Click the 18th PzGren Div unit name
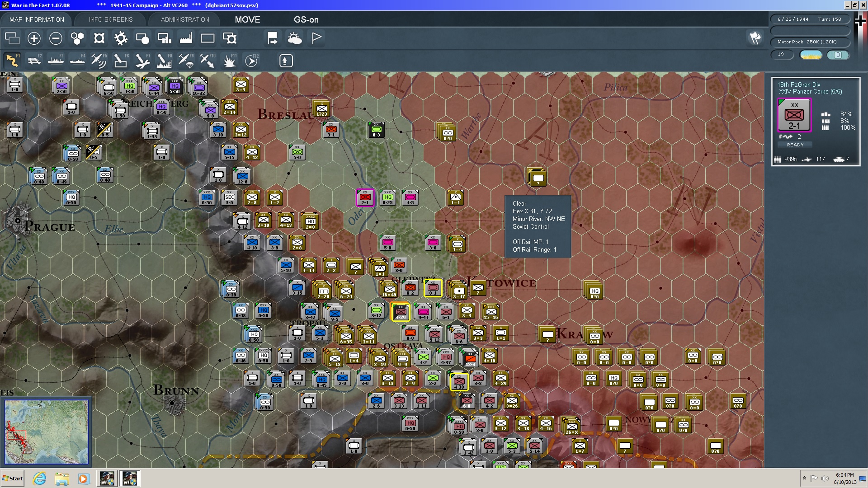Screen dimensions: 868x488 point(799,84)
